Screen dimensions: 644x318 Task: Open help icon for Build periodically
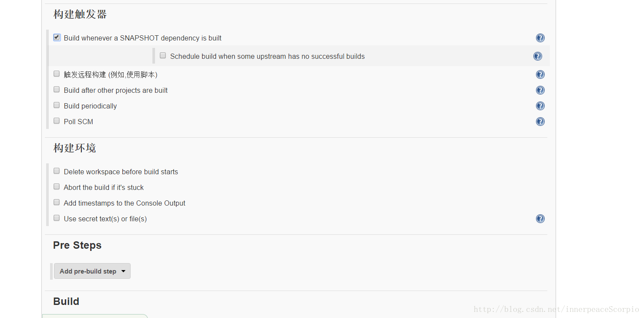540,106
